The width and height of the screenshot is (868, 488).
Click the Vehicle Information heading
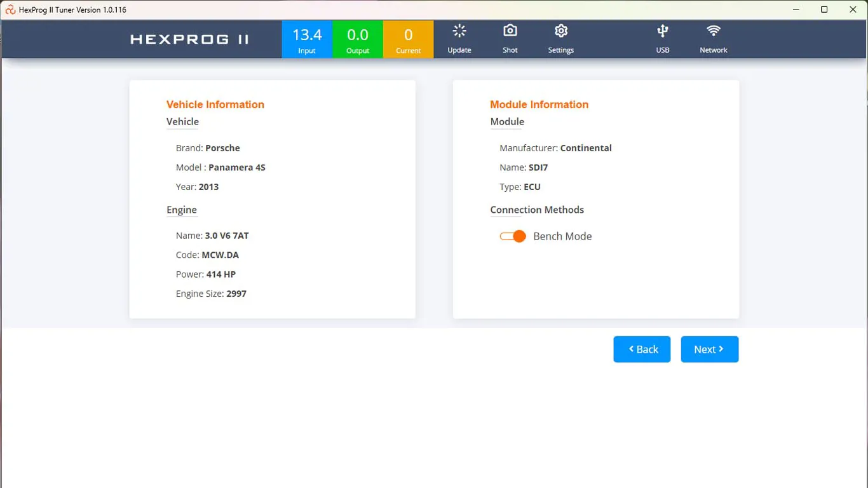pos(215,105)
